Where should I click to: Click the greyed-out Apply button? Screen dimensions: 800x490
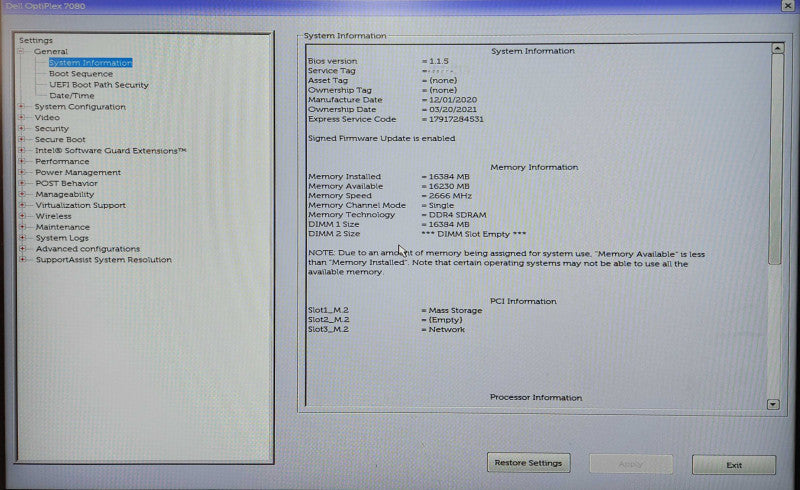[631, 464]
